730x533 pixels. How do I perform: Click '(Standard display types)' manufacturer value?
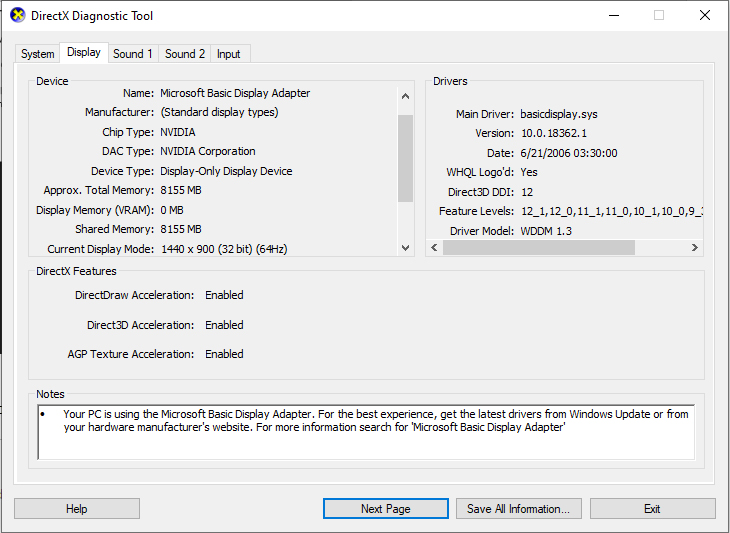coord(219,112)
